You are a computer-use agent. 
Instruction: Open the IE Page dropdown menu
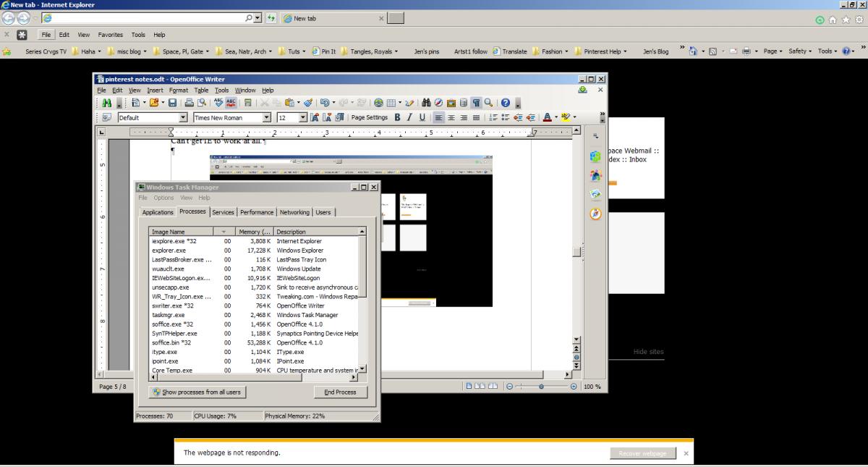pos(773,51)
